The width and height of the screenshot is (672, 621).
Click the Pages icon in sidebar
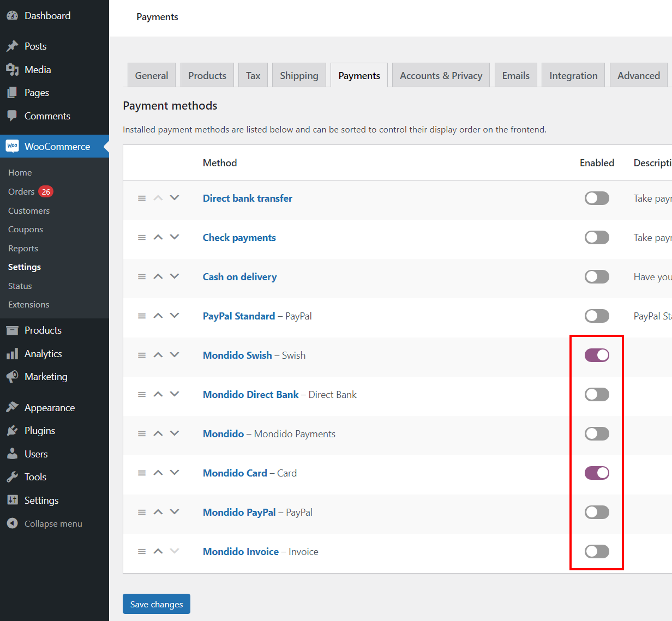click(x=12, y=93)
